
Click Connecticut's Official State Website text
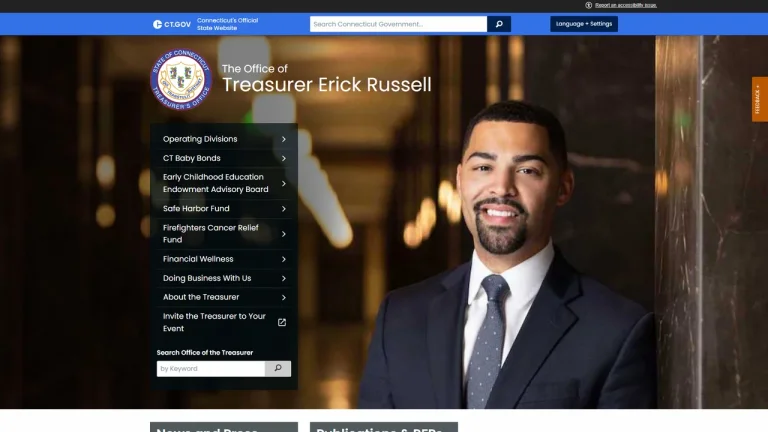click(227, 24)
